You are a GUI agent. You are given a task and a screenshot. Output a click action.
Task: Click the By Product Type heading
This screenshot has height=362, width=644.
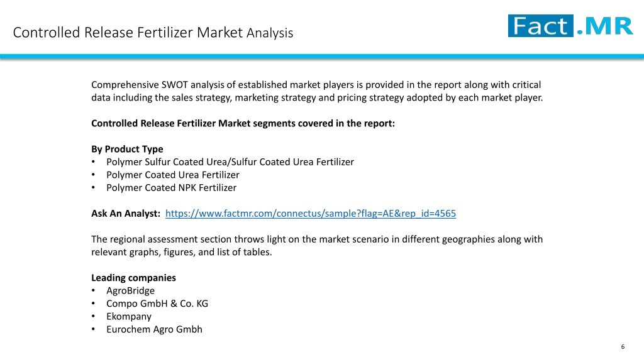click(127, 149)
